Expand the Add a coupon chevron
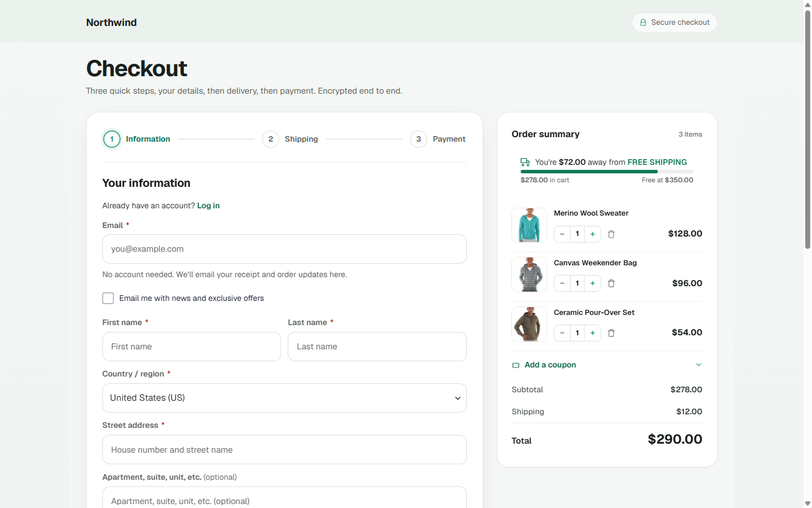This screenshot has width=812, height=508. click(x=699, y=365)
